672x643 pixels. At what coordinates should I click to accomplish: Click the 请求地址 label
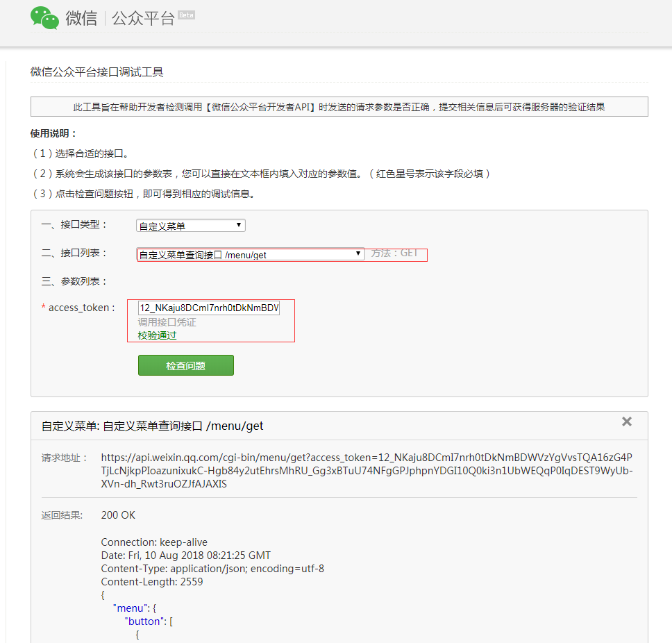[65, 458]
